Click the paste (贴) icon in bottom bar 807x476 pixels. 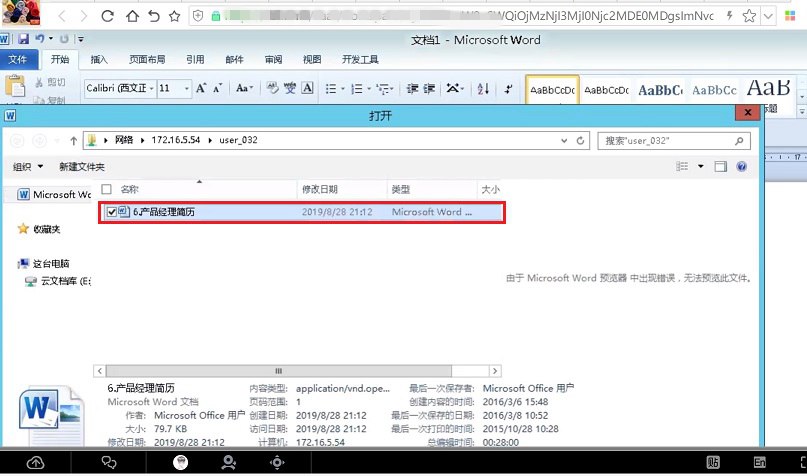[713, 462]
